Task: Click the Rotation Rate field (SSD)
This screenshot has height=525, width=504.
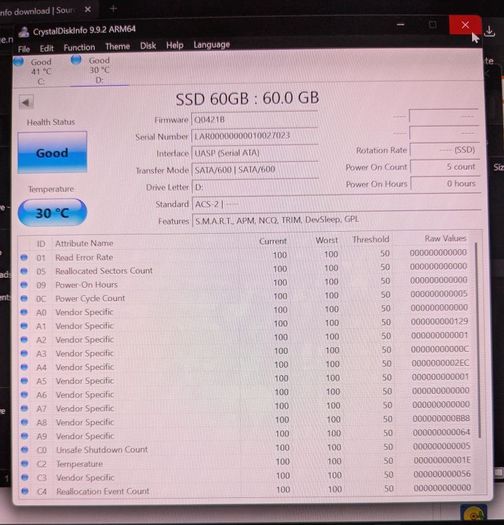Action: [x=444, y=150]
